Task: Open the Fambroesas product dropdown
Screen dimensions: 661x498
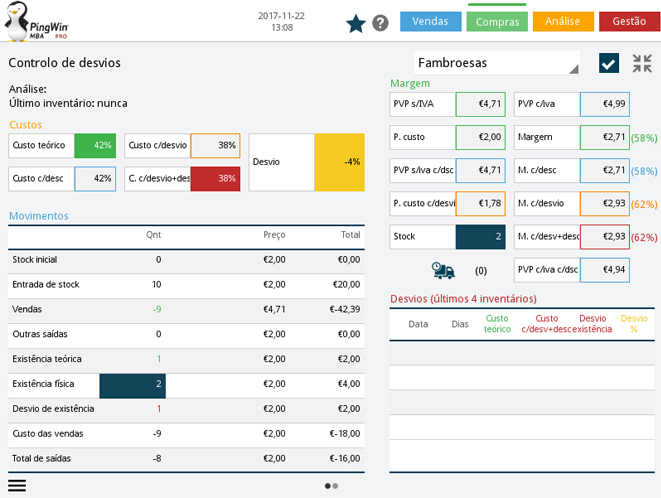Action: click(x=497, y=63)
